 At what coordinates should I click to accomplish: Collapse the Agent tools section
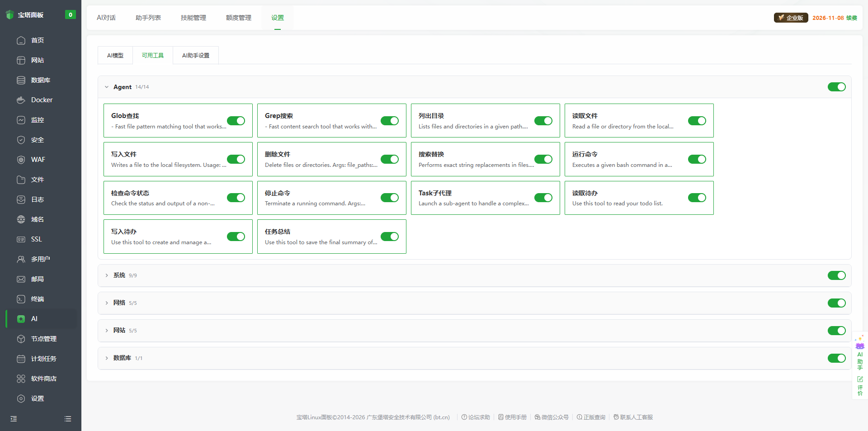tap(107, 87)
